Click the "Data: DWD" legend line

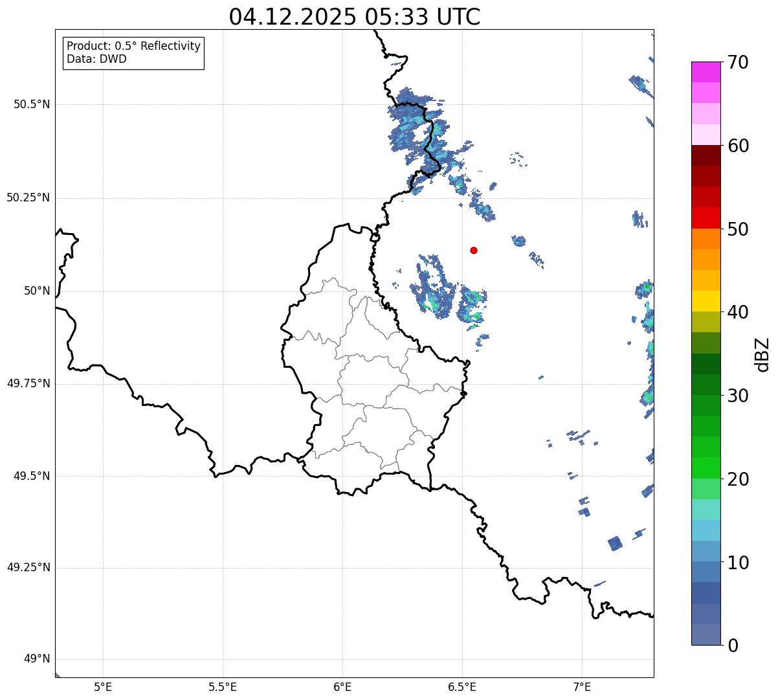[96, 60]
